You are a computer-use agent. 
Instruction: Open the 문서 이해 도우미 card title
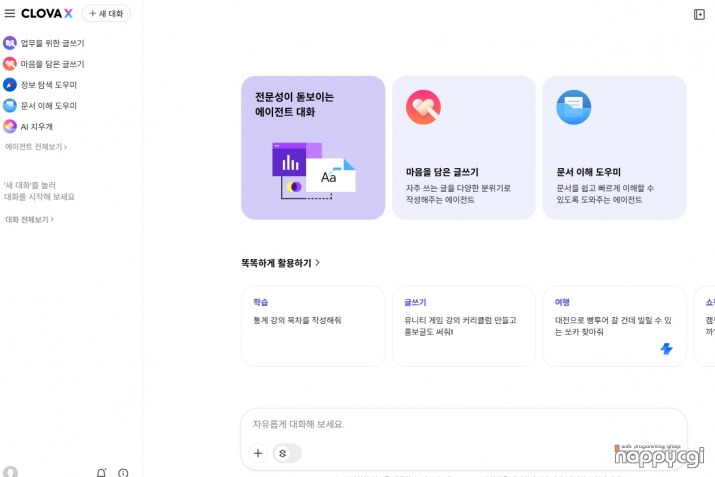click(588, 172)
